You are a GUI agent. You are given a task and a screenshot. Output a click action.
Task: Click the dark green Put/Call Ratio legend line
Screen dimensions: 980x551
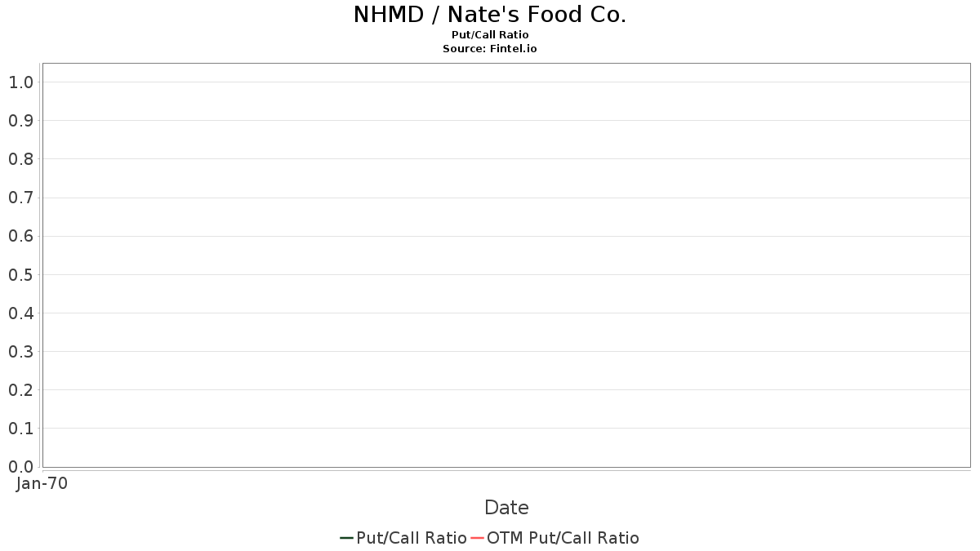pos(346,538)
